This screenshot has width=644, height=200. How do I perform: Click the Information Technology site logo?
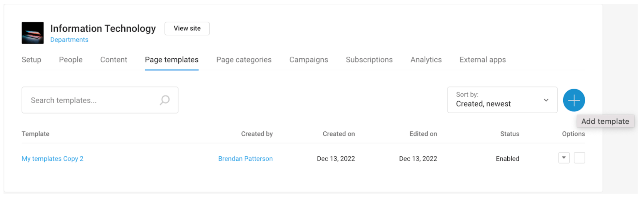33,33
